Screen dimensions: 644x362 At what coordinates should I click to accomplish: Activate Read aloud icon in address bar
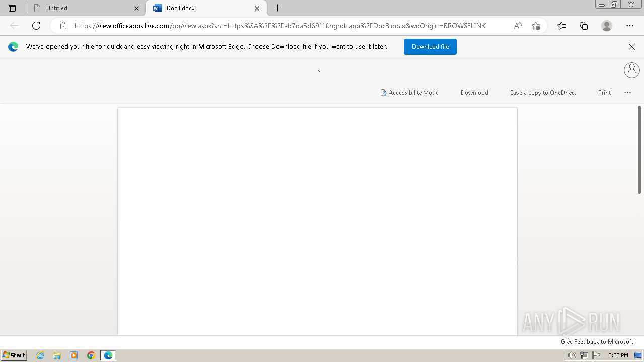point(518,26)
